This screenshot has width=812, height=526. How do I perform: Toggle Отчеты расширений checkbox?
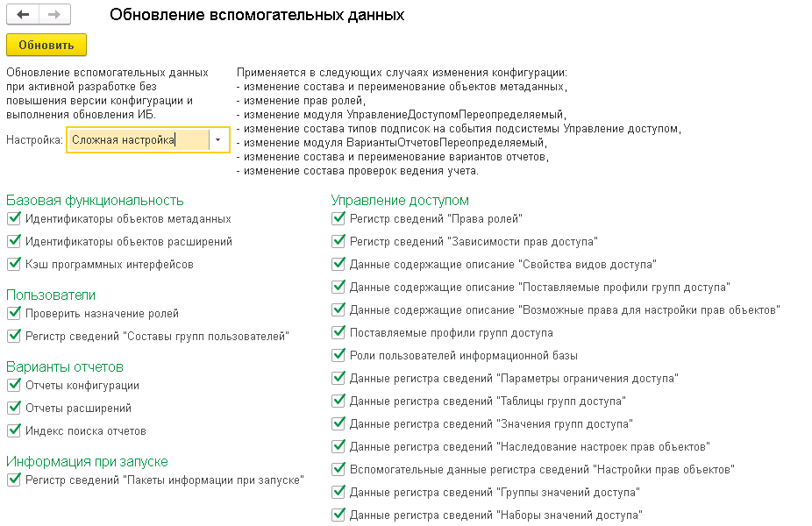(14, 408)
